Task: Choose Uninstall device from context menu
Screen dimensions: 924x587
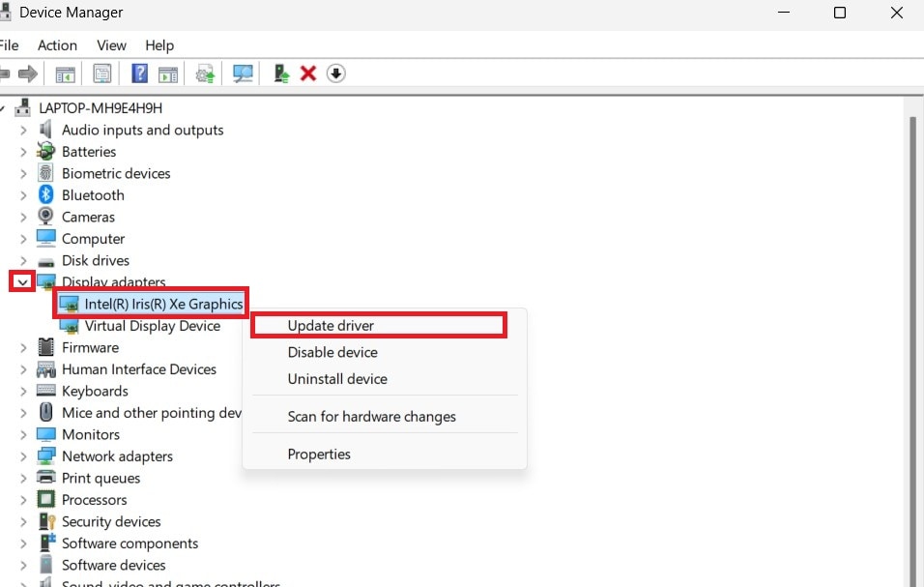Action: coord(385,378)
